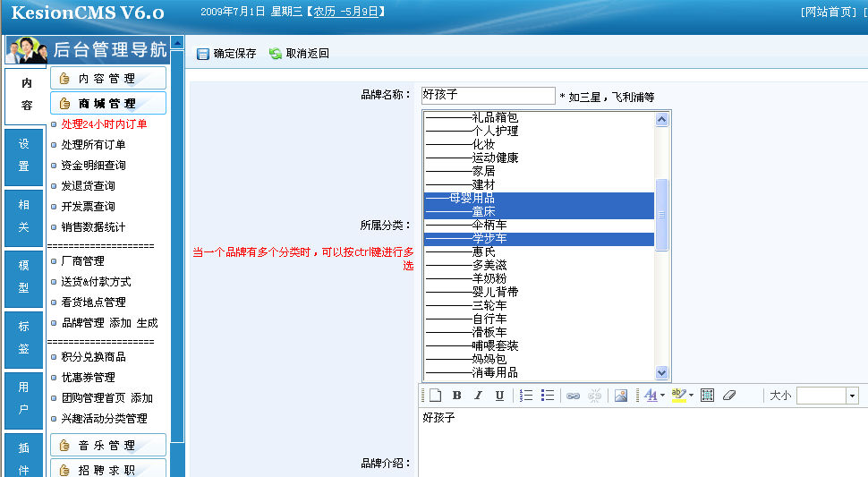Select 礼品箱包 in category list

click(x=540, y=117)
